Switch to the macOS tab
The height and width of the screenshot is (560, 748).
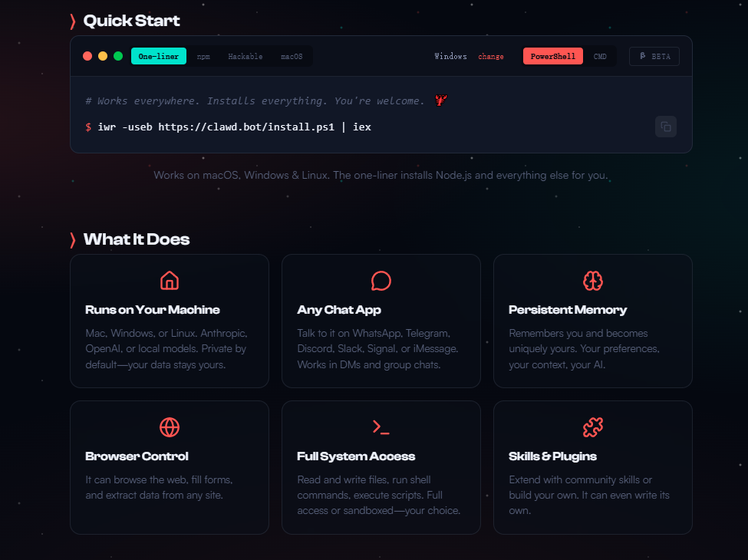(292, 56)
